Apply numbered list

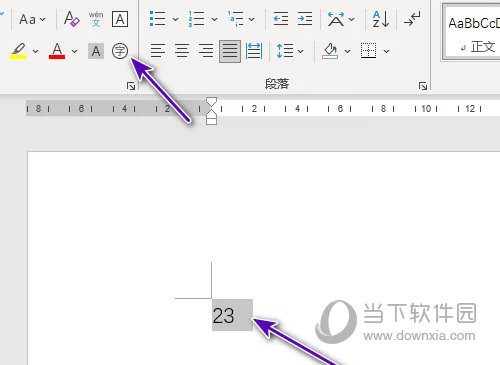point(196,19)
